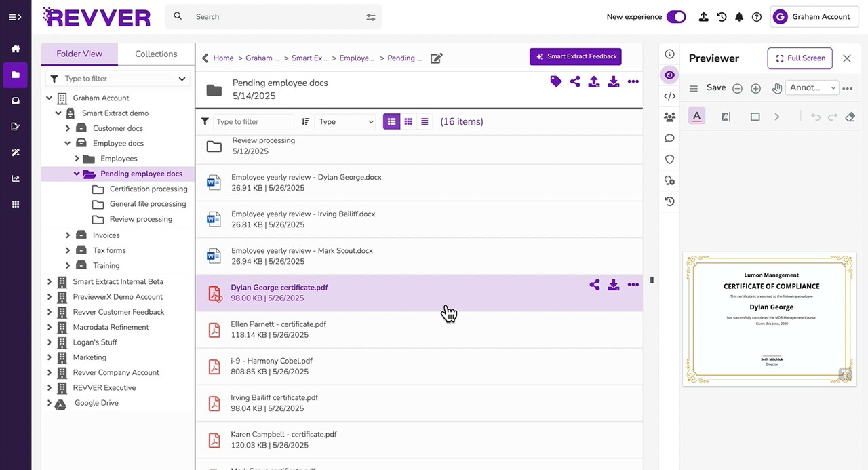Open the shield security panel icon
Image resolution: width=868 pixels, height=470 pixels.
(x=670, y=159)
